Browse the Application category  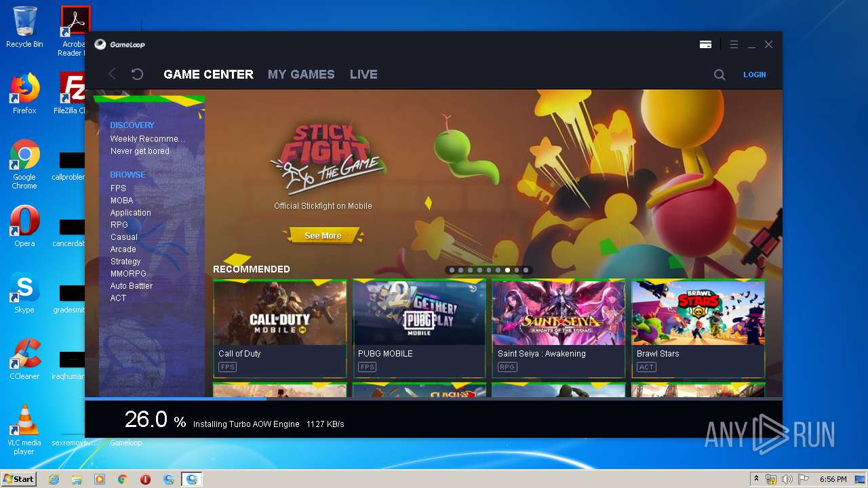130,213
